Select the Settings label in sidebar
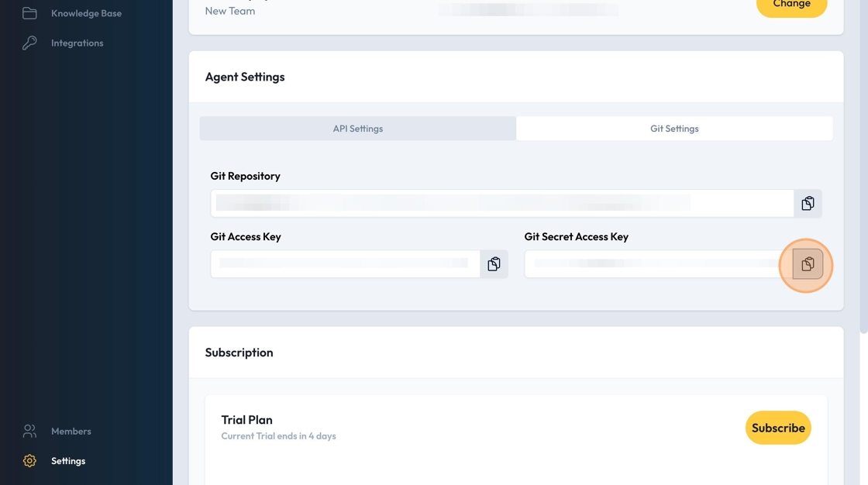 [68, 461]
